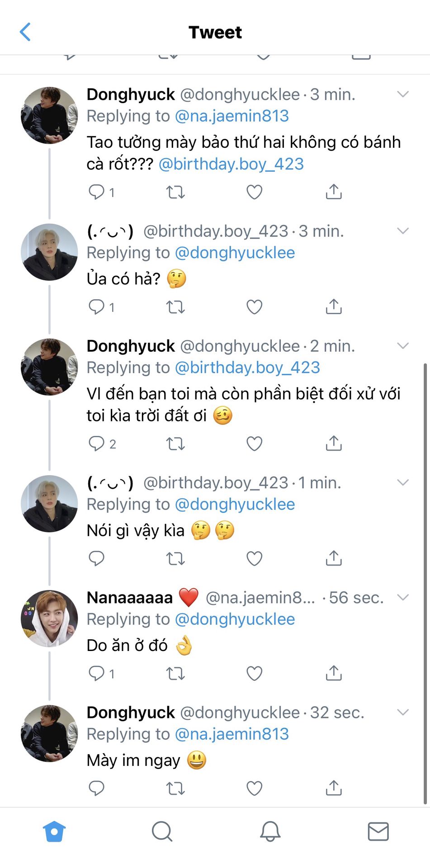The image size is (430, 868).
Task: Open the search tab
Action: pos(162,831)
